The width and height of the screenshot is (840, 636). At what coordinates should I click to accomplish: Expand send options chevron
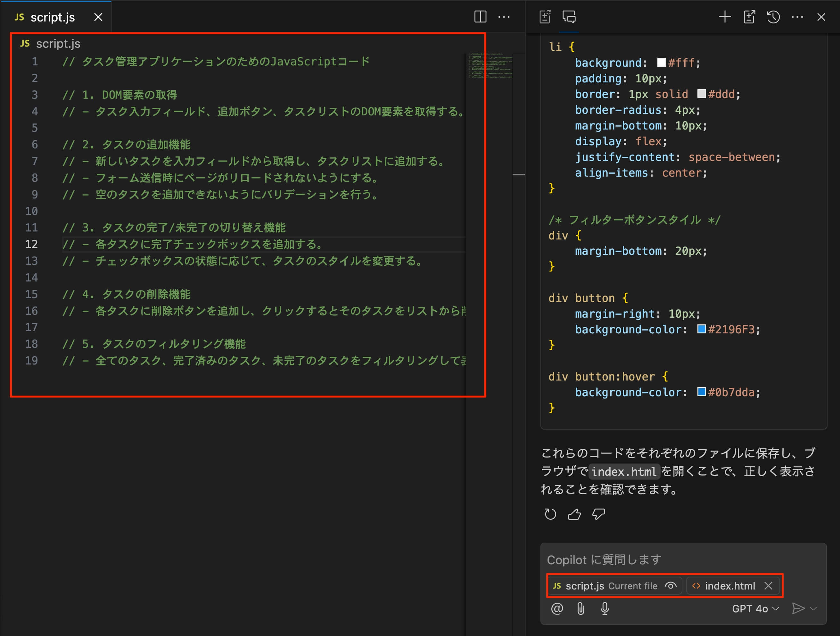click(x=813, y=608)
